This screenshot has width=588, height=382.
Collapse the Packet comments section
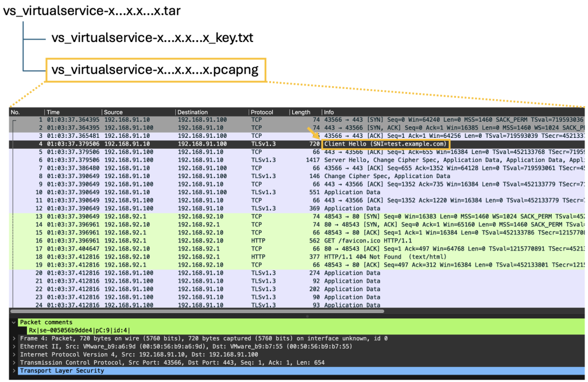point(14,322)
